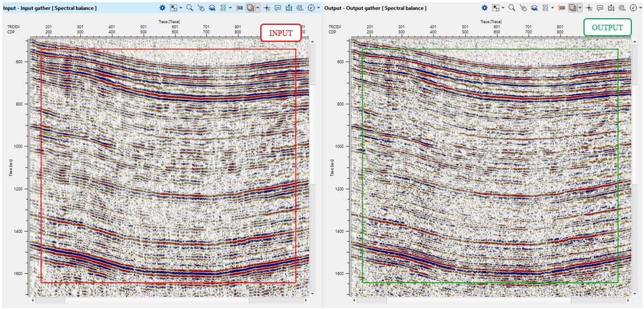Toggle overlay display button in Output panel
Image resolution: width=644 pixels, height=309 pixels.
(x=573, y=8)
